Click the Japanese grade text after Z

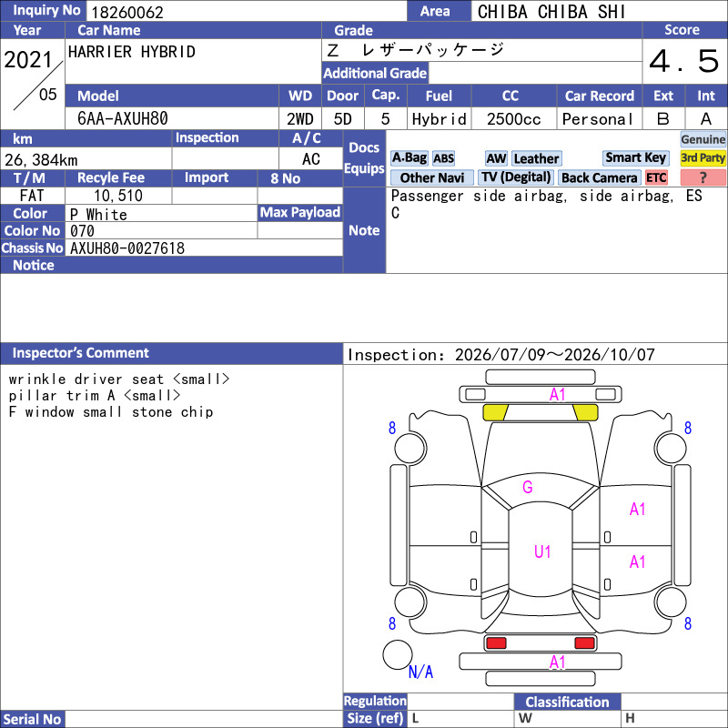[432, 50]
